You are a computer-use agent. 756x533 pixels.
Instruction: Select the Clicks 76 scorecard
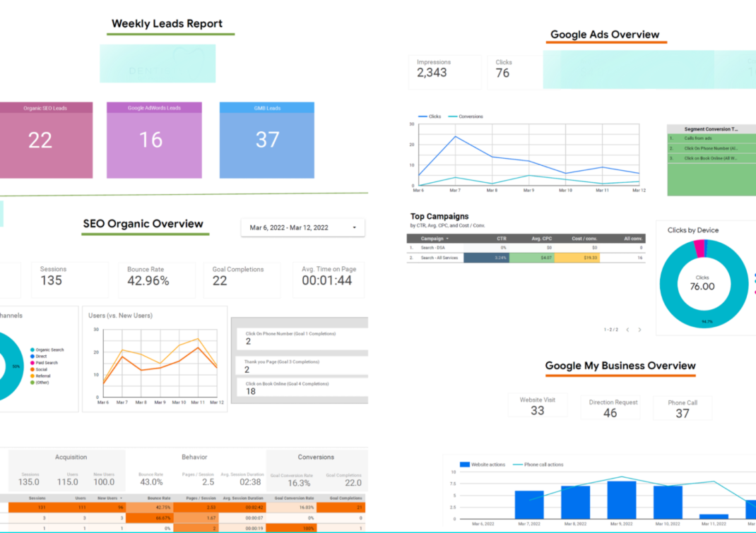[x=514, y=72]
